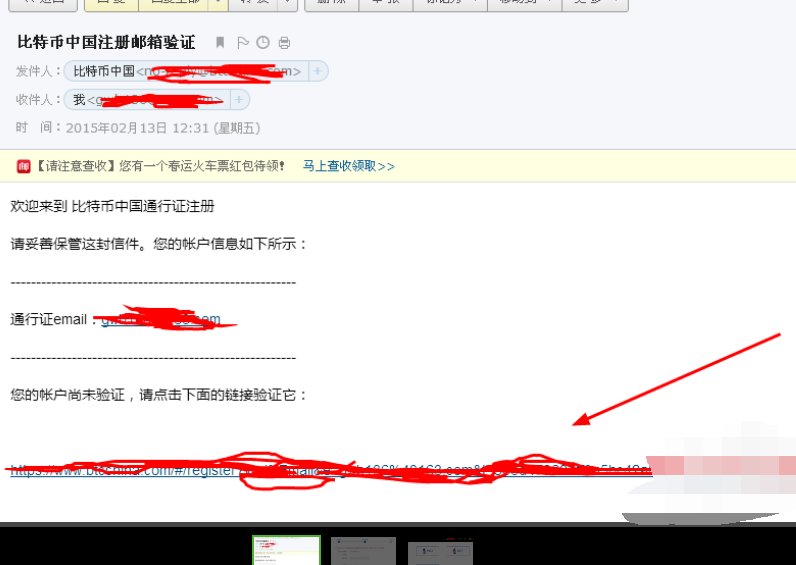The image size is (796, 565).
Task: Click the time text 2015年02月13日 12:31 (星期五)
Action: [163, 128]
